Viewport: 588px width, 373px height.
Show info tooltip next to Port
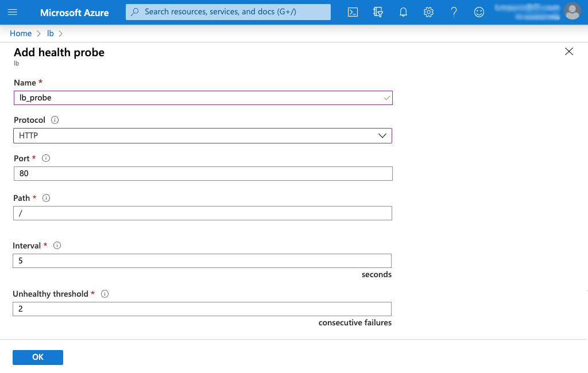[47, 158]
